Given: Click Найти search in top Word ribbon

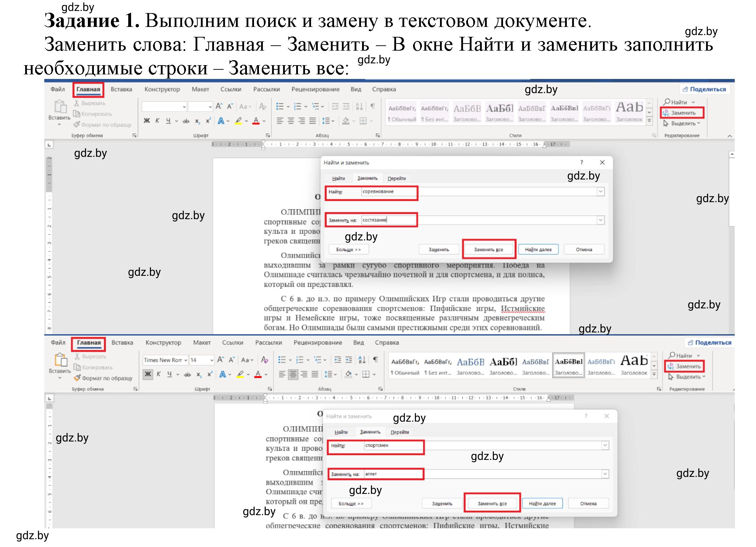Looking at the screenshot, I should click(675, 102).
